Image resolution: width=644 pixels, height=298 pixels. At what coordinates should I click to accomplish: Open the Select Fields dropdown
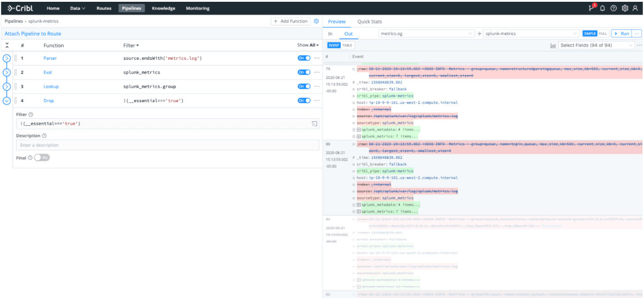[x=596, y=45]
